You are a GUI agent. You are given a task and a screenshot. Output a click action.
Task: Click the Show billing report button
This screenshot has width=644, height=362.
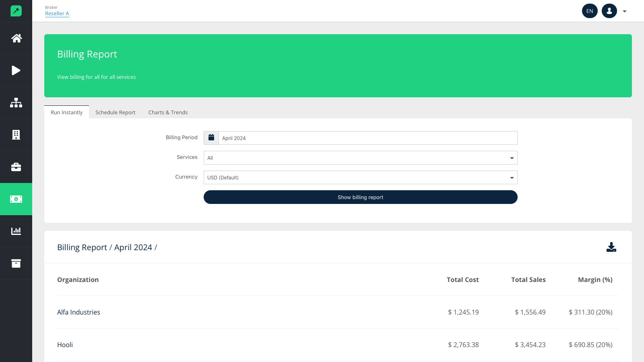click(360, 197)
